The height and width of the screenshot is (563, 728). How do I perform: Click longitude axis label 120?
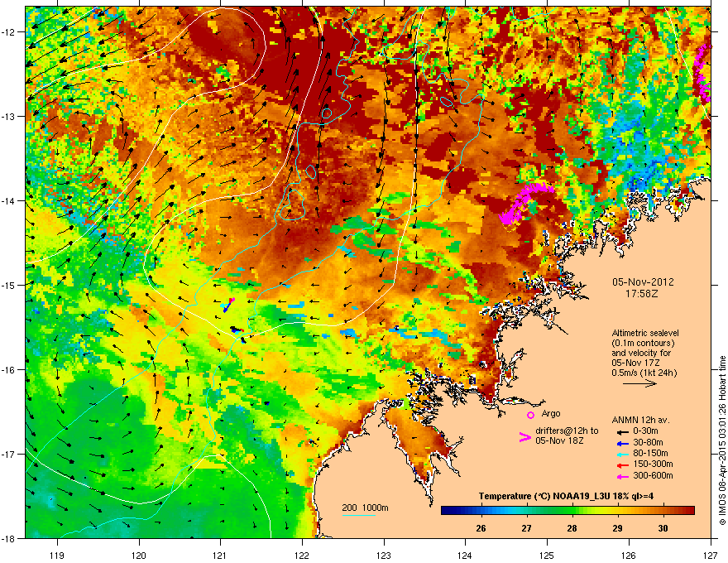click(x=139, y=555)
